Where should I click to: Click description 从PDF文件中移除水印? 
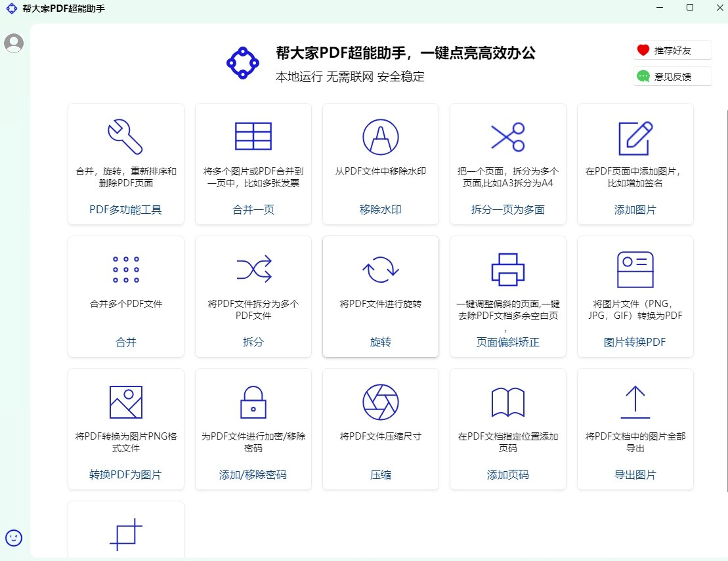(380, 171)
